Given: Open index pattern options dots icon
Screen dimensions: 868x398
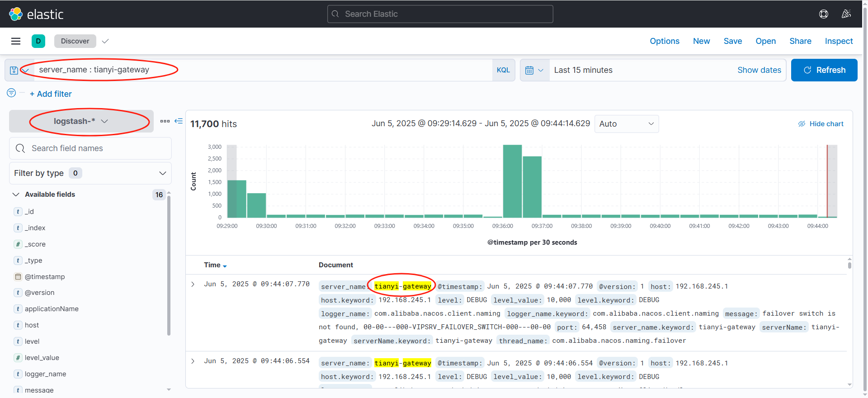Looking at the screenshot, I should point(165,121).
